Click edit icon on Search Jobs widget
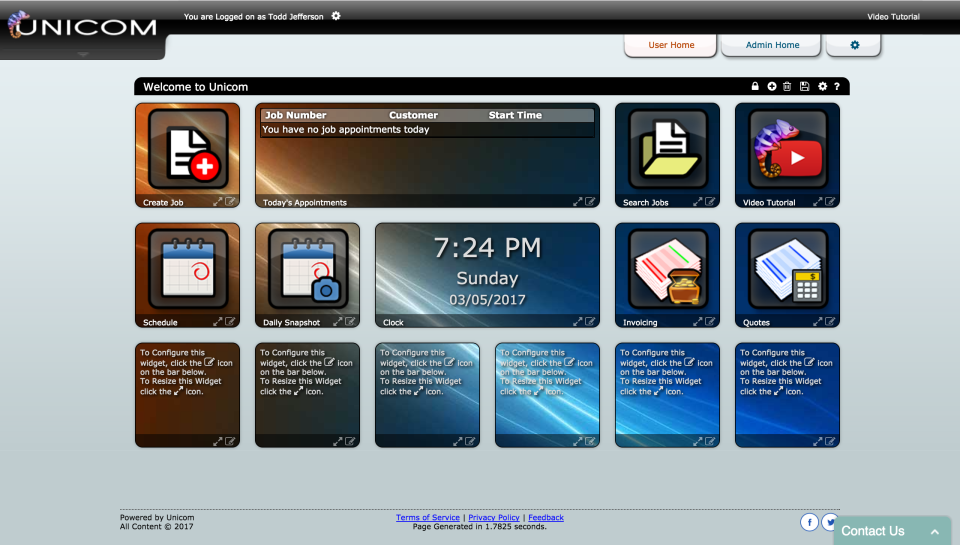This screenshot has height=545, width=960. (710, 201)
